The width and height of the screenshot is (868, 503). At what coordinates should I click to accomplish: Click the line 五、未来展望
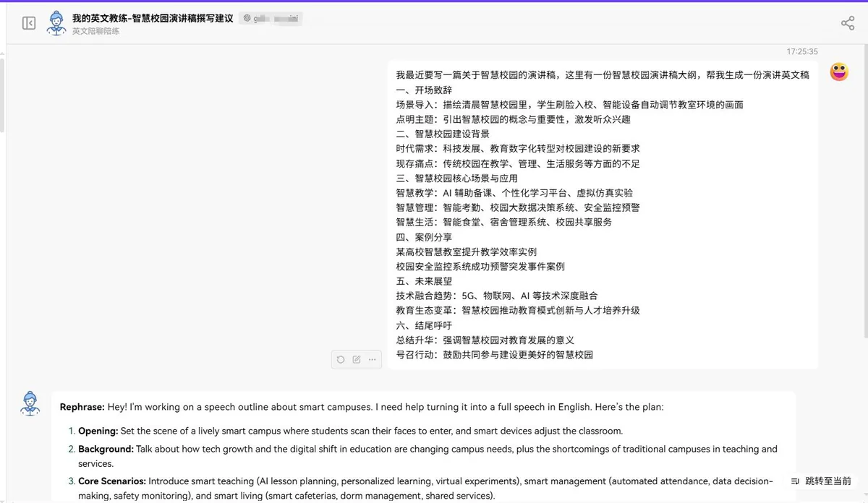click(x=424, y=281)
